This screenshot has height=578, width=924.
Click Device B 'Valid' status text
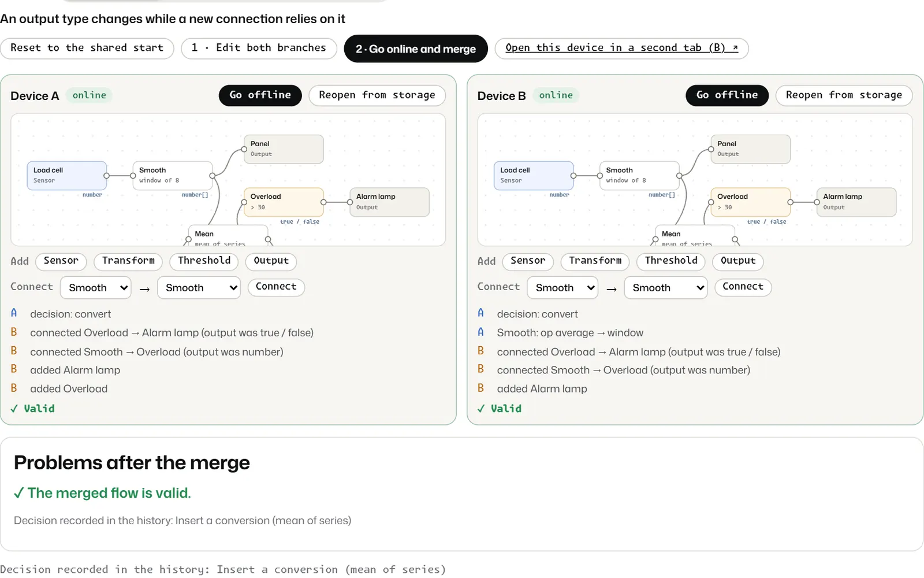click(x=500, y=409)
